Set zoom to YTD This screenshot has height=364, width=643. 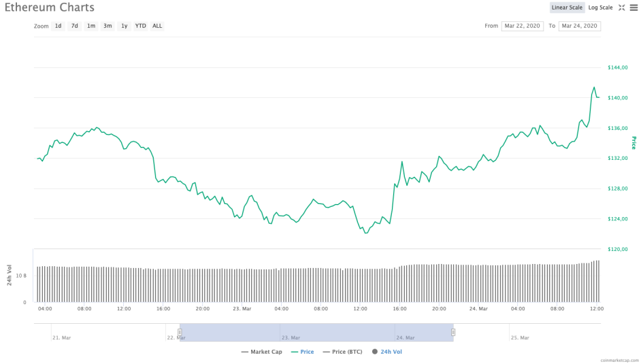pos(141,26)
